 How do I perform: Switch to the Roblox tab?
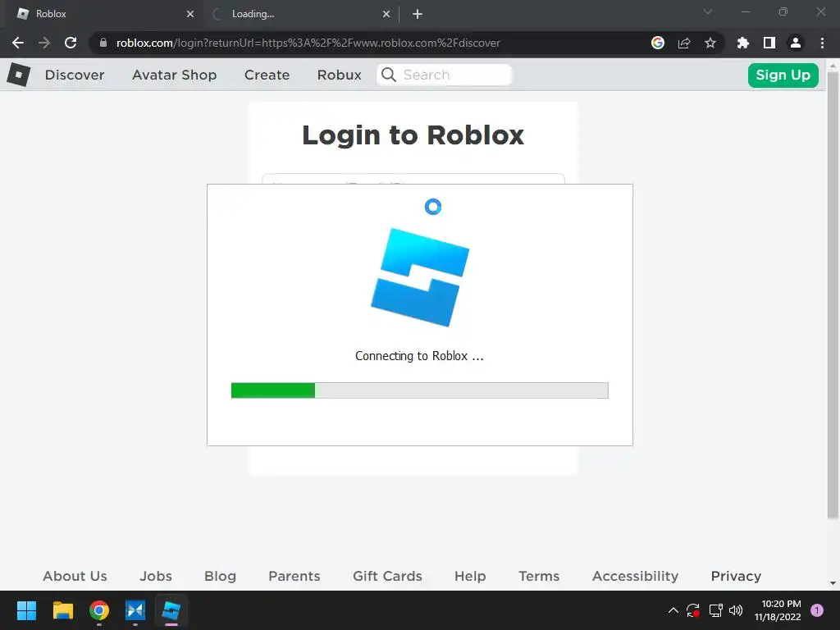[103, 14]
